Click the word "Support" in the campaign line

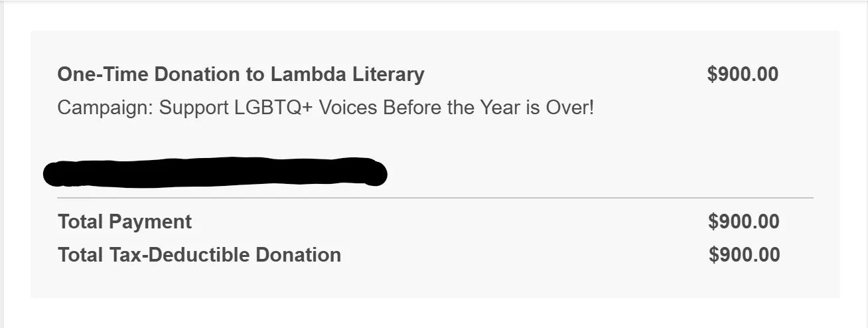(193, 108)
